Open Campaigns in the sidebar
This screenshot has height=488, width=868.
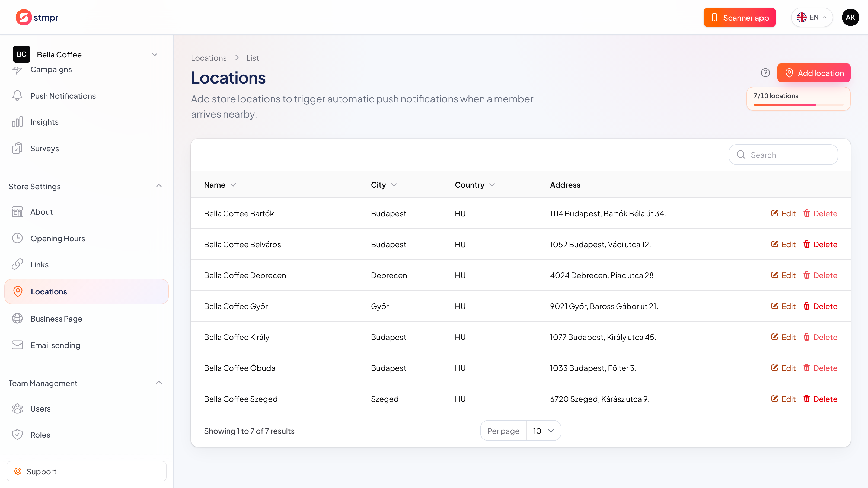tap(51, 69)
